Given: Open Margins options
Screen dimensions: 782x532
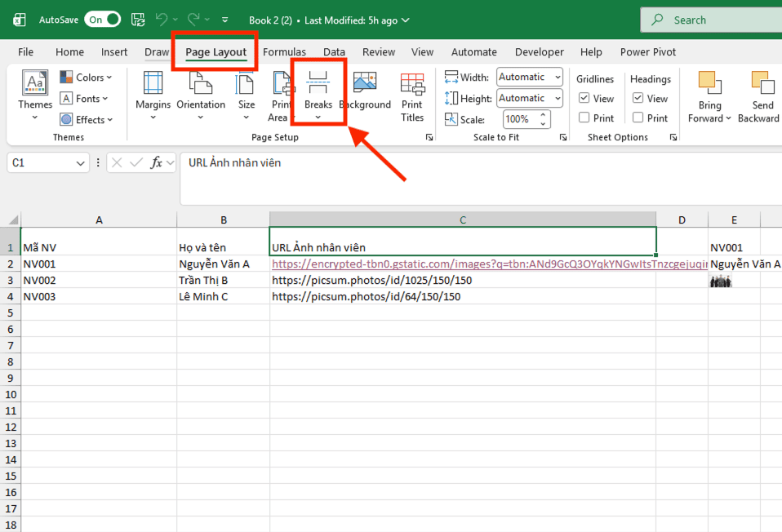Looking at the screenshot, I should pyautogui.click(x=153, y=95).
